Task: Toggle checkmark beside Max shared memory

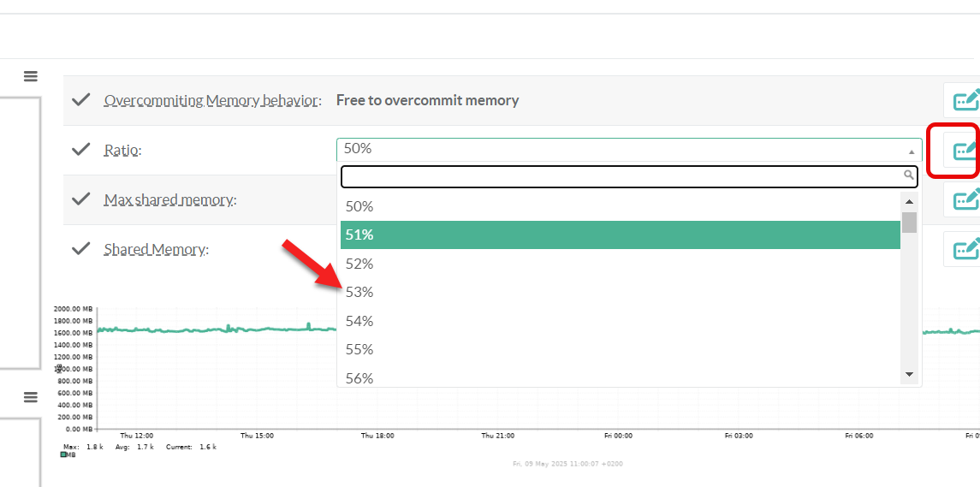Action: [81, 199]
